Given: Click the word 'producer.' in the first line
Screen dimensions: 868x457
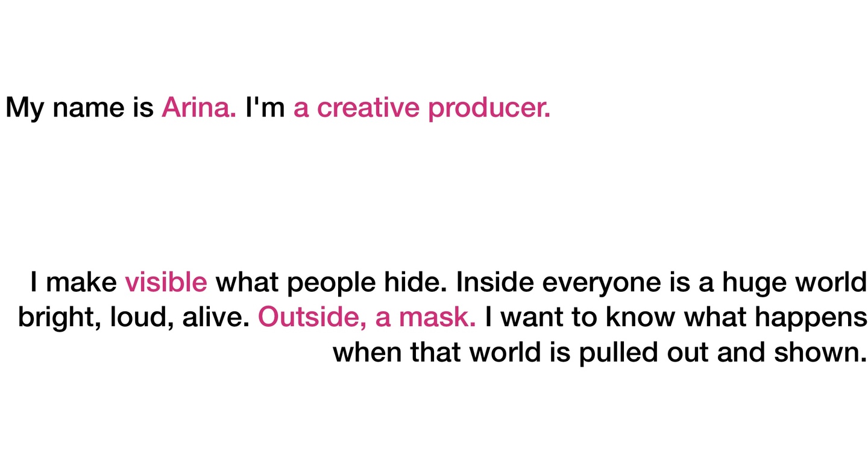Looking at the screenshot, I should coord(489,108).
